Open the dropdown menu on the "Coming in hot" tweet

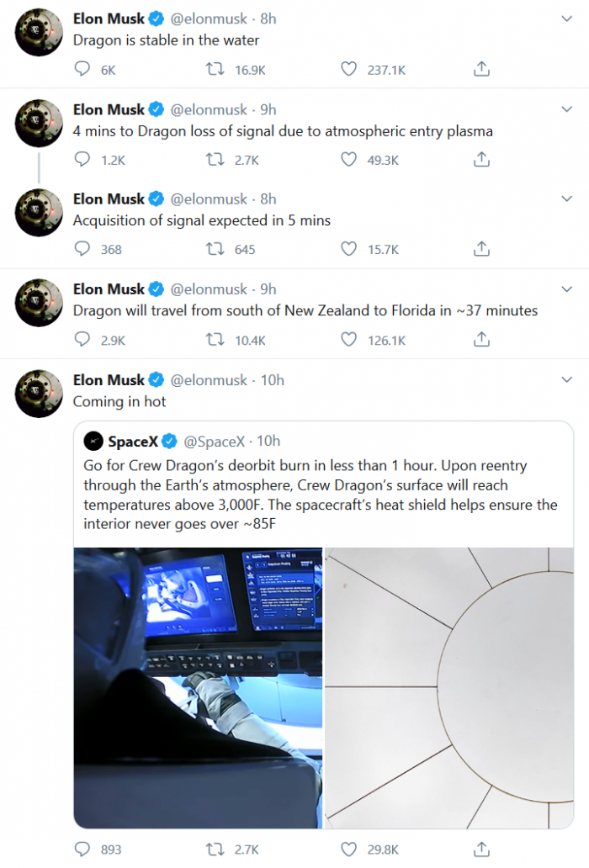pyautogui.click(x=567, y=379)
